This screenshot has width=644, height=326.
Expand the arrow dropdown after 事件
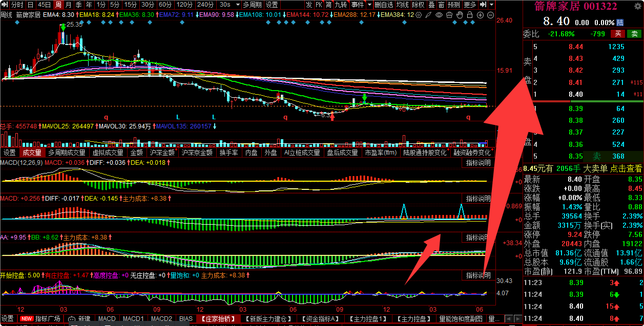coord(370,5)
